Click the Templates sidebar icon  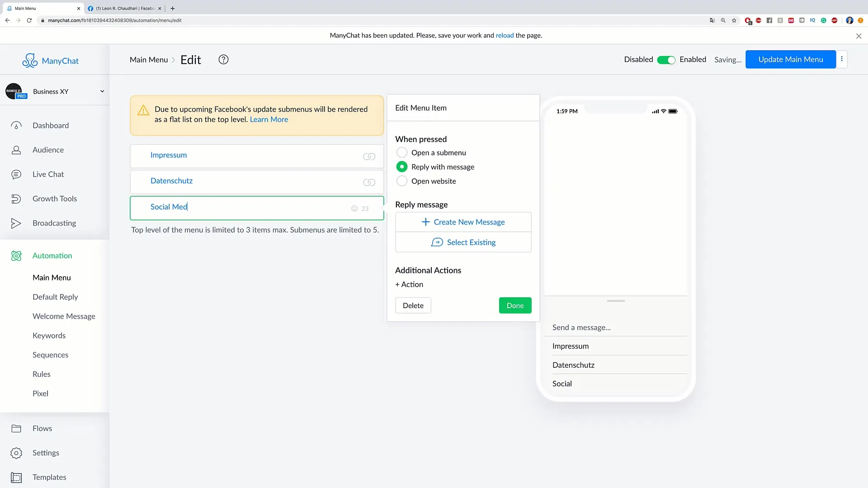15,477
